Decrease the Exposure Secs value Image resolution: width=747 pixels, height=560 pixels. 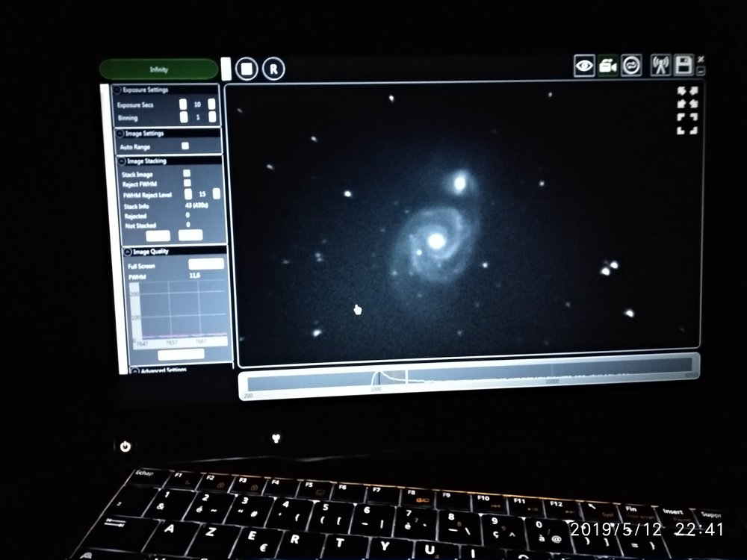coord(183,105)
